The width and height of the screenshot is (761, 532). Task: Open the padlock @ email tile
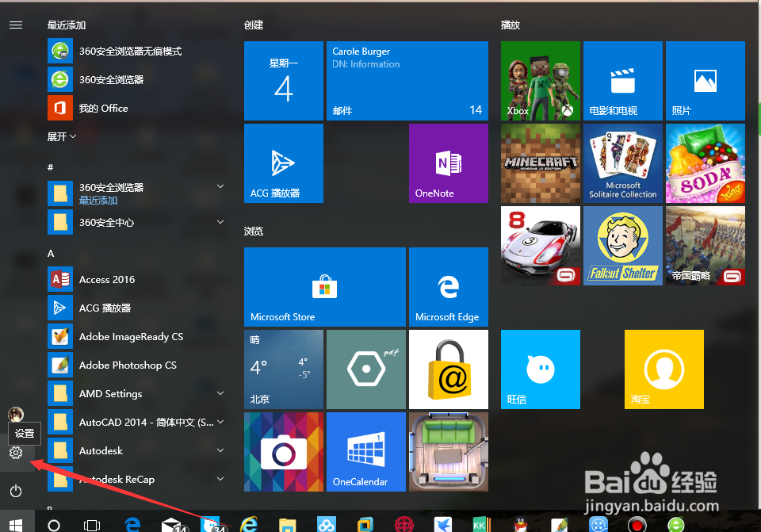pos(449,369)
